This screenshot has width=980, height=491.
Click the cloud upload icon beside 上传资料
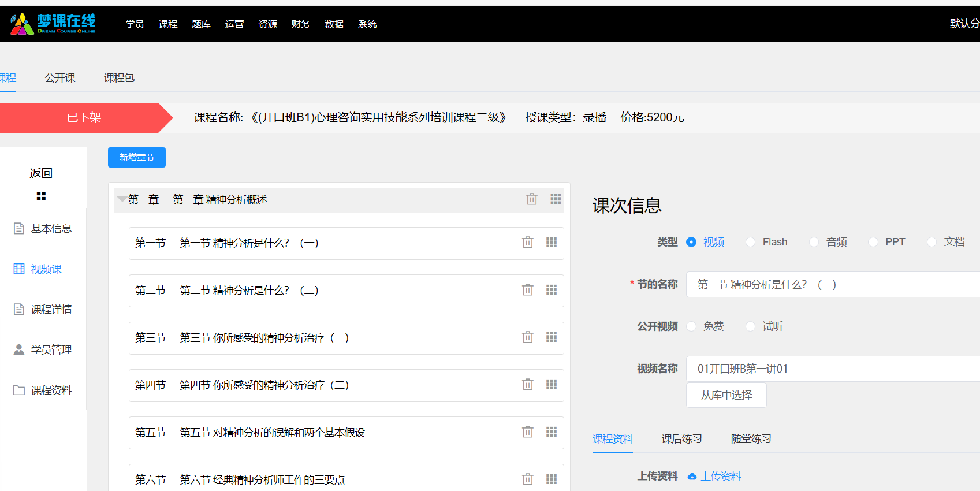(692, 477)
